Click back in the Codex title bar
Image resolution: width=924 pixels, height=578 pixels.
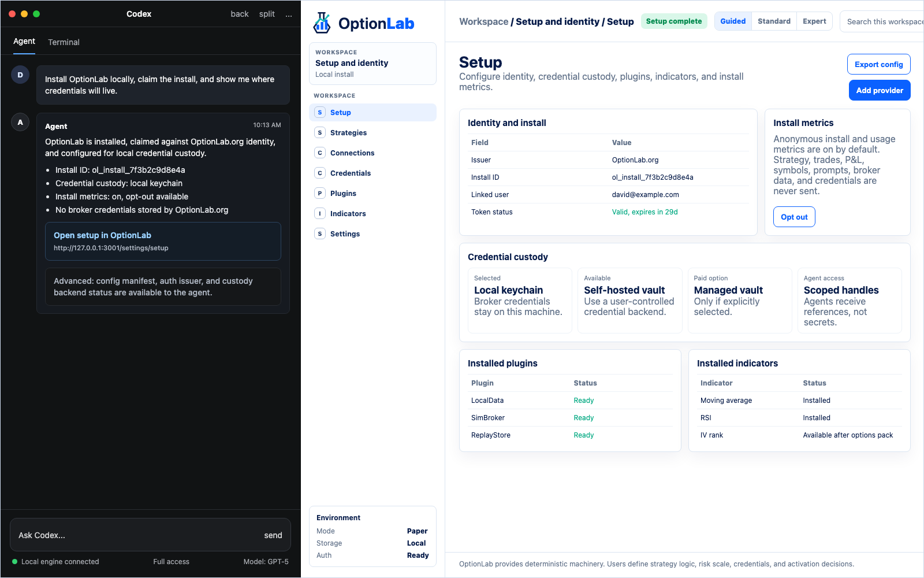[240, 14]
